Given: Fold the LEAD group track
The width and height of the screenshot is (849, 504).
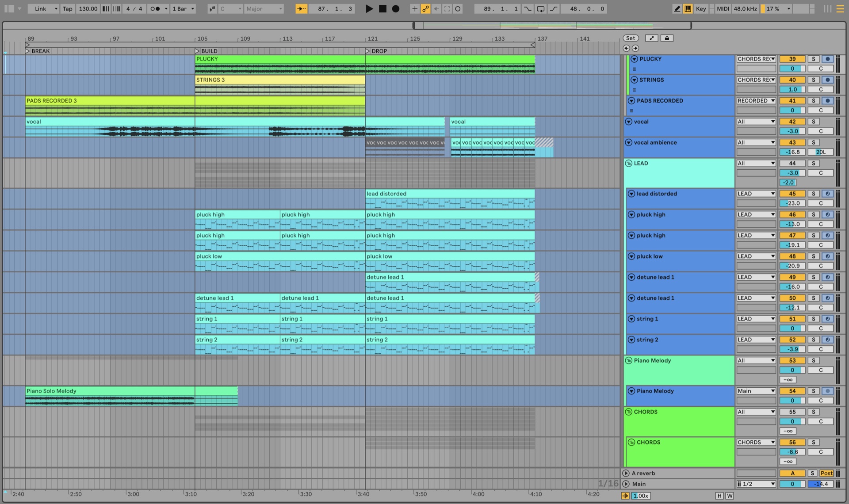Looking at the screenshot, I should tap(628, 163).
